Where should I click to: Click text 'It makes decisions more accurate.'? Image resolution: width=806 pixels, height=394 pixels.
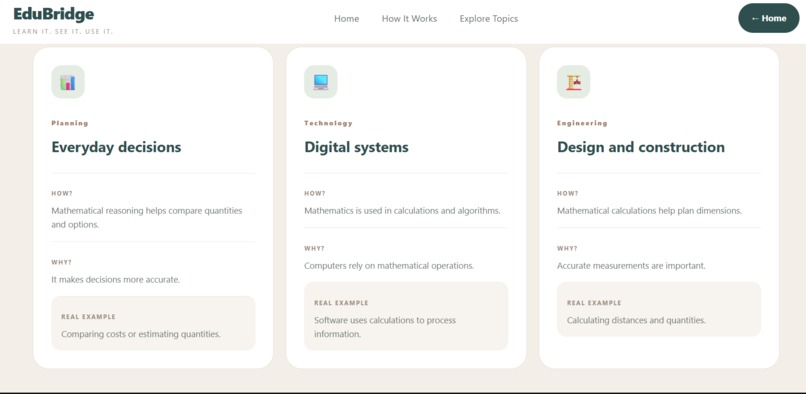click(116, 280)
